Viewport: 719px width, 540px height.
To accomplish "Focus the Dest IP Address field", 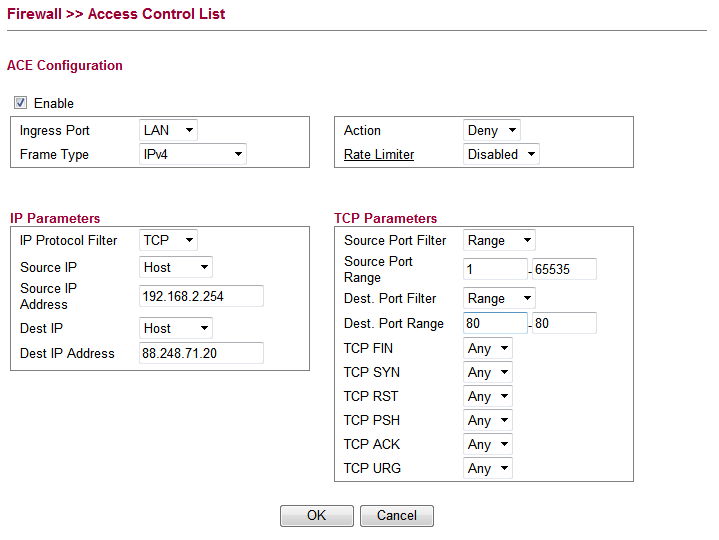I will click(x=201, y=353).
